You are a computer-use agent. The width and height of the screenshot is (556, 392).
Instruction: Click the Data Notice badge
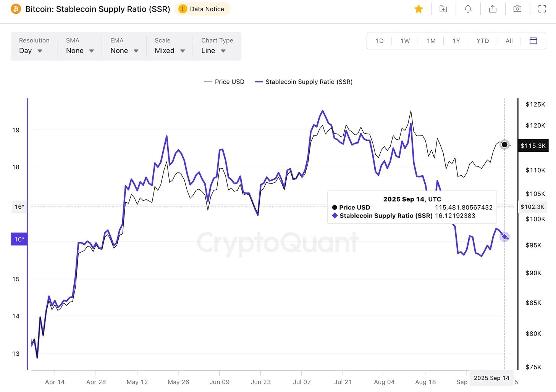202,9
